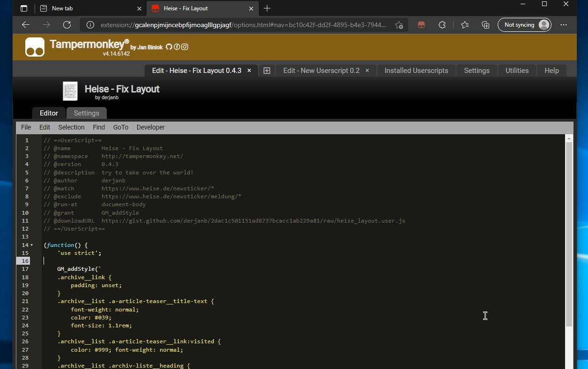The image size is (588, 369).
Task: Open the Collections icon
Action: tap(485, 25)
